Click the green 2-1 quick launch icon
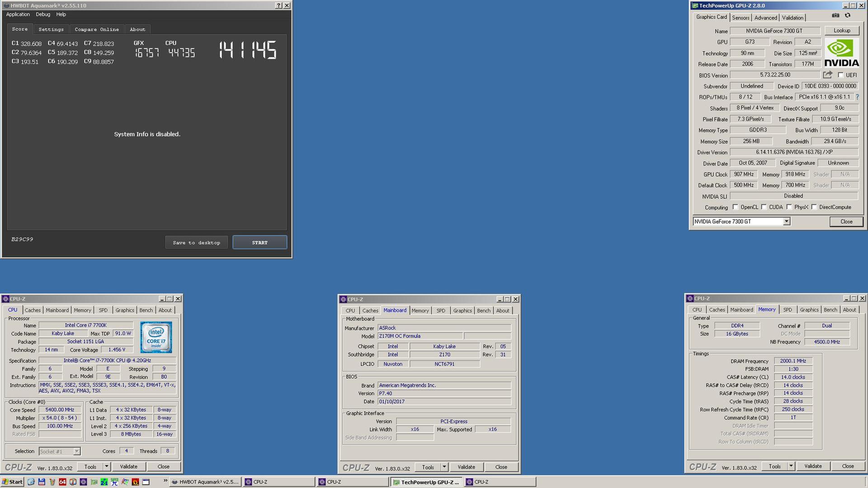 click(104, 482)
